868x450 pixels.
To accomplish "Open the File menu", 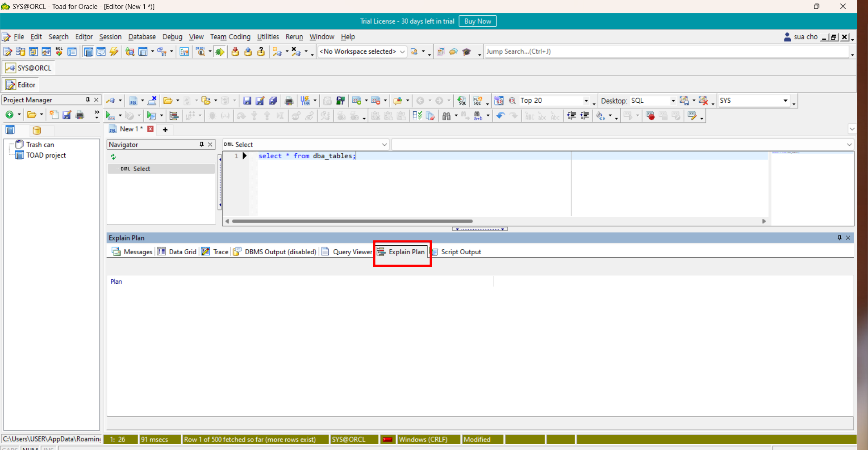I will click(x=19, y=37).
